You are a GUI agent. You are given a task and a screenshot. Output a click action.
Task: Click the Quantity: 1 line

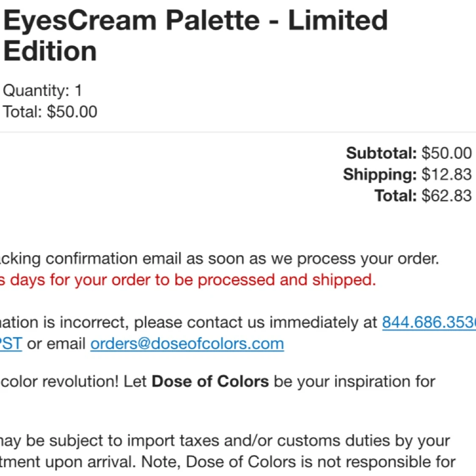click(42, 91)
